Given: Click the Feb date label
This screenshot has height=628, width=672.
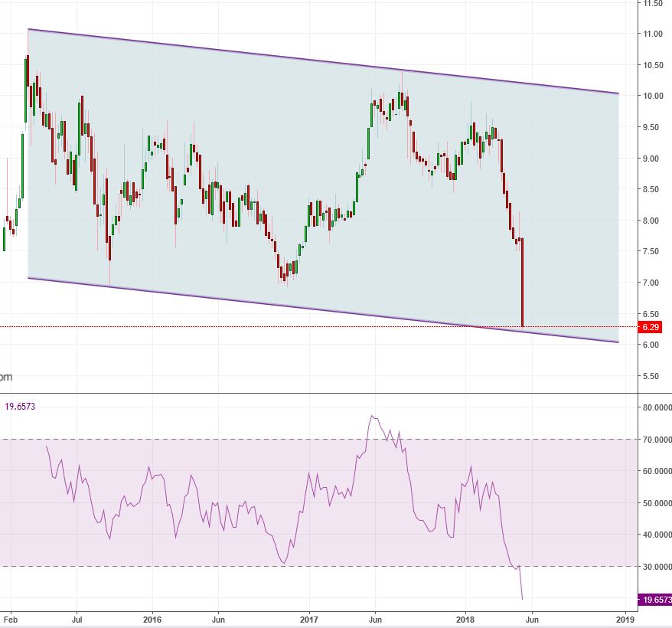Looking at the screenshot, I should point(11,620).
